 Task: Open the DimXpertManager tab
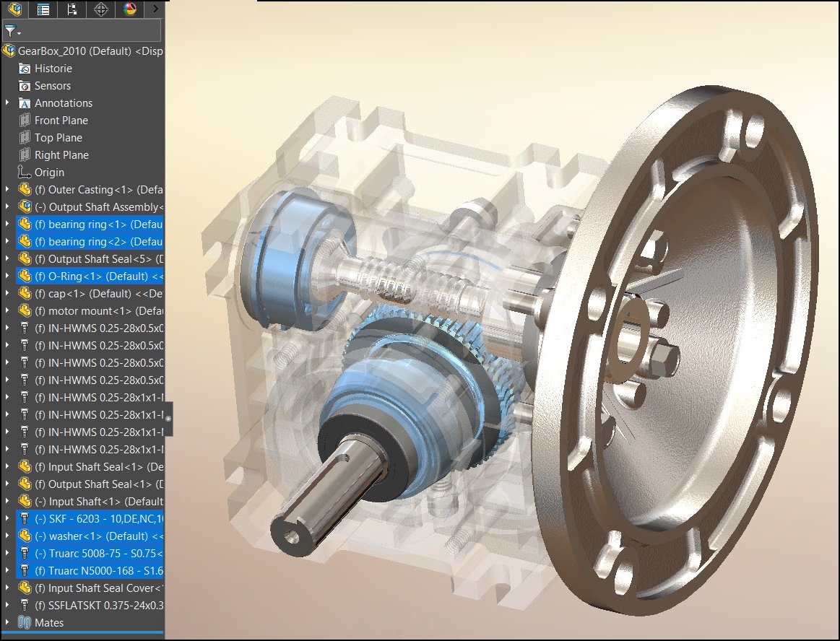(100, 9)
